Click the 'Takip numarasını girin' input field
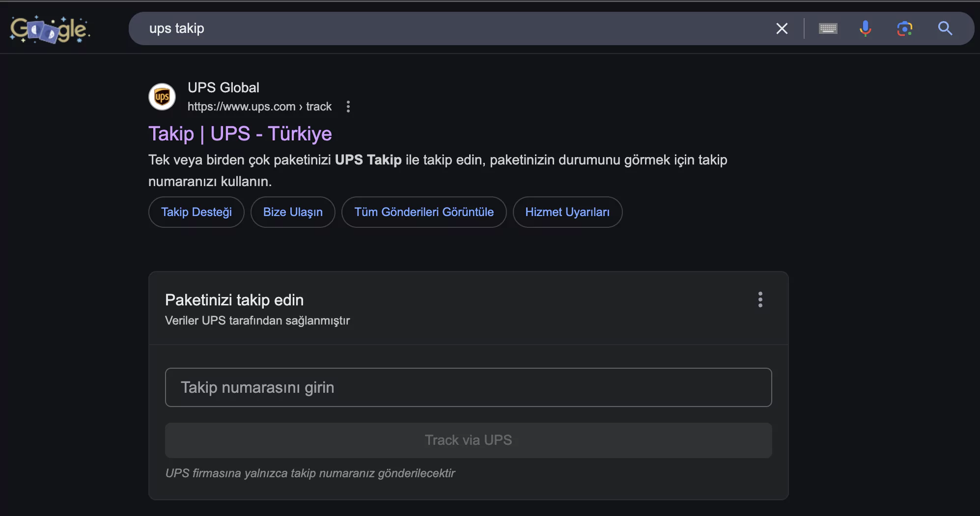The image size is (980, 516). point(468,387)
